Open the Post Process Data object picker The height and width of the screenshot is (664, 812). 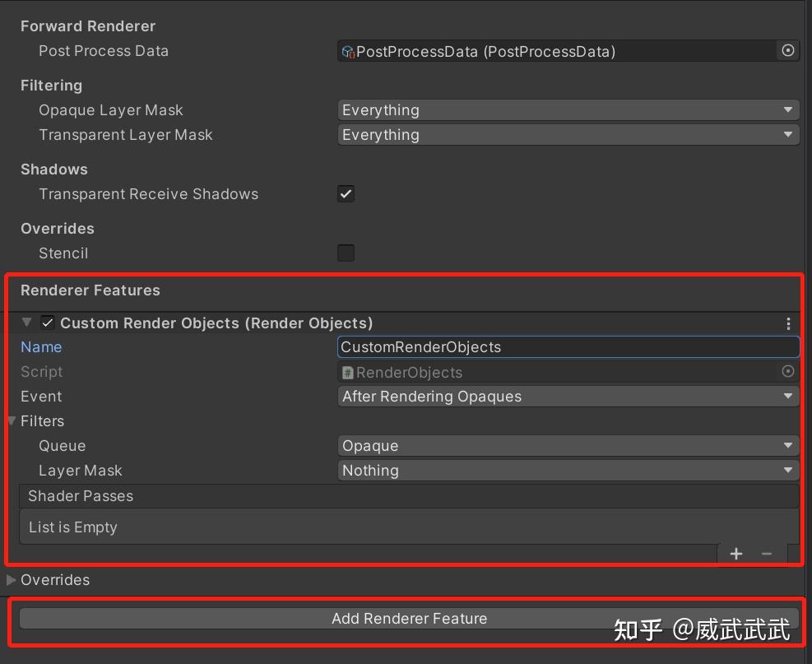click(x=787, y=50)
